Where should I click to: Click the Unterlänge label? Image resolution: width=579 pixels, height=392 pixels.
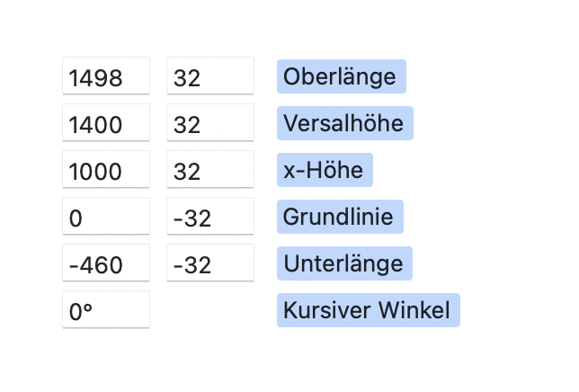(344, 263)
